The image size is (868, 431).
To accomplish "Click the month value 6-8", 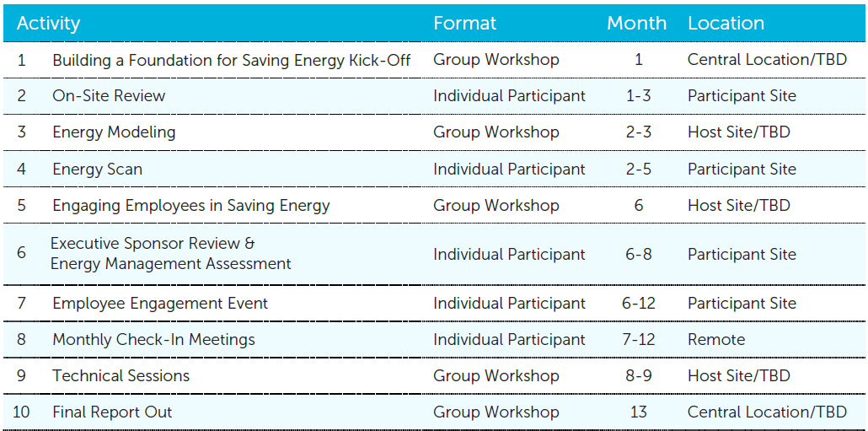I will coord(638,254).
